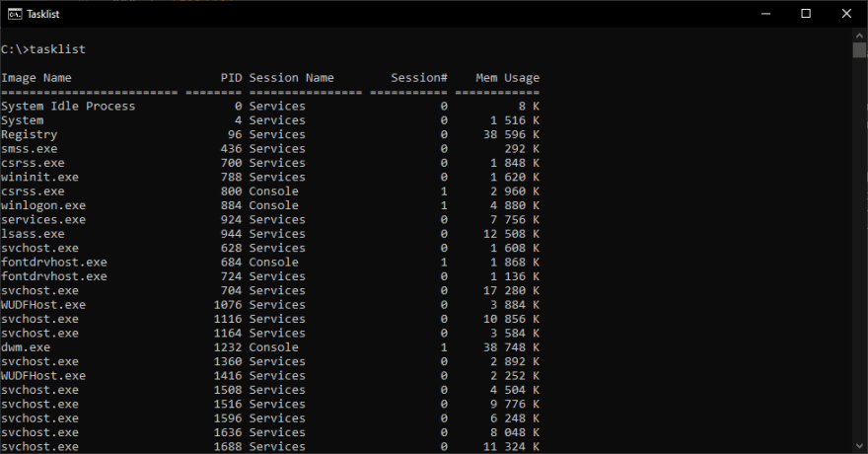Viewport: 868px width, 454px height.
Task: Click svchost.exe with PID 628
Action: pos(39,248)
